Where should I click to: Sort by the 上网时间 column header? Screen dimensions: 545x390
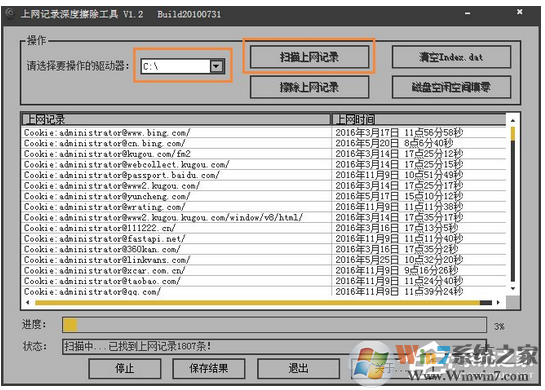click(419, 120)
